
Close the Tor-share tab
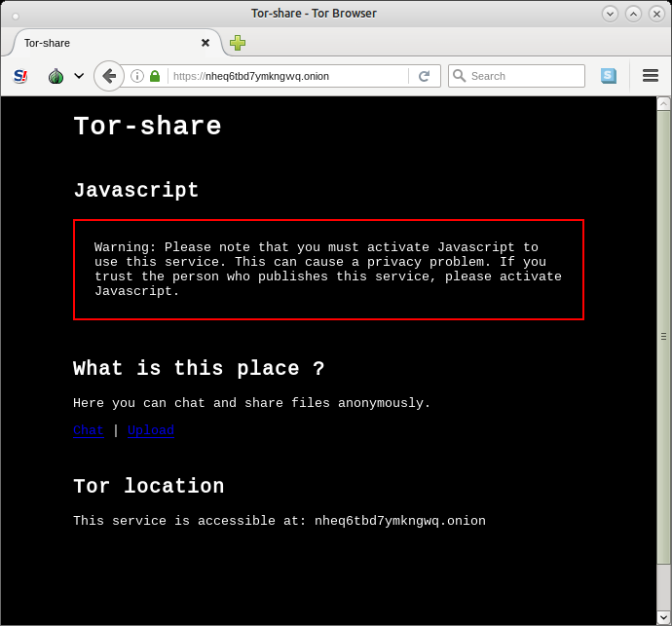tap(205, 43)
